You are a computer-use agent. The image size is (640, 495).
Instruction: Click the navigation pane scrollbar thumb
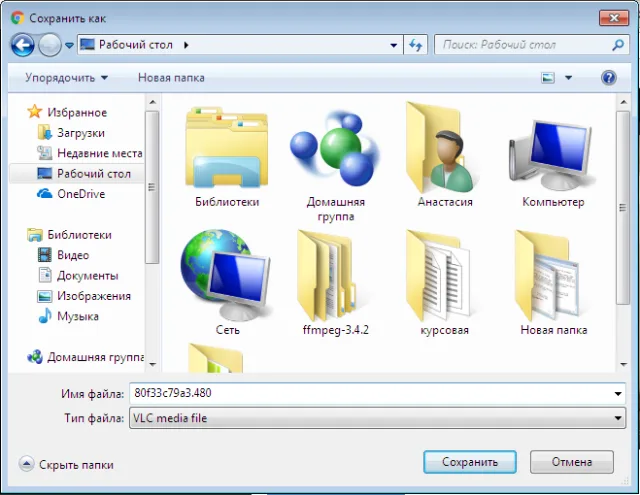click(x=153, y=187)
